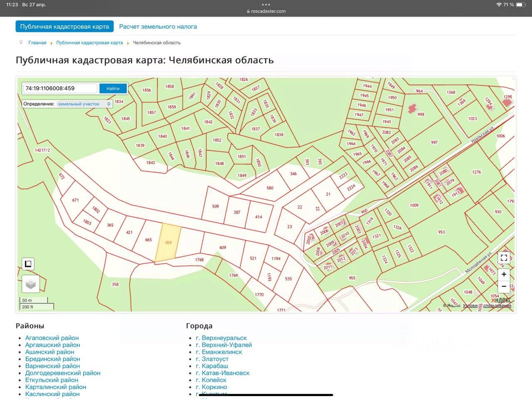Open the Расчет земельного налога tab

pyautogui.click(x=158, y=27)
